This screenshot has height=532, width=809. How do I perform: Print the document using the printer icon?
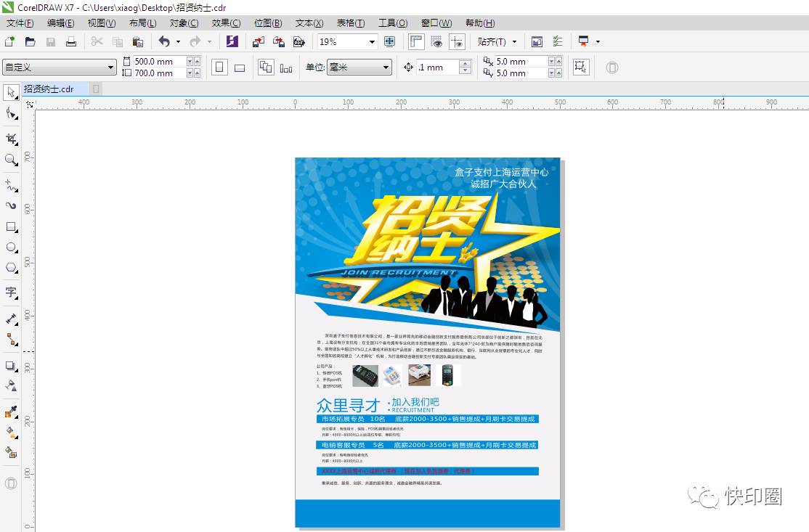click(x=71, y=42)
